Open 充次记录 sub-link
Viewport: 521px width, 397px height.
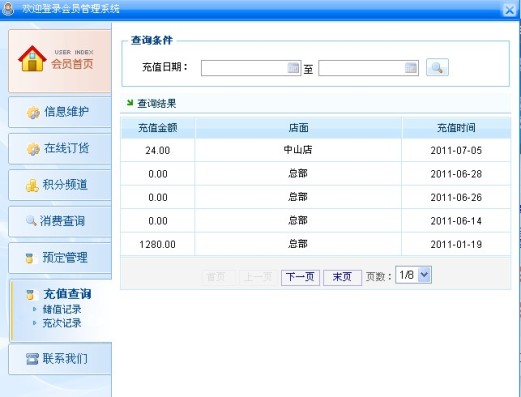[62, 323]
